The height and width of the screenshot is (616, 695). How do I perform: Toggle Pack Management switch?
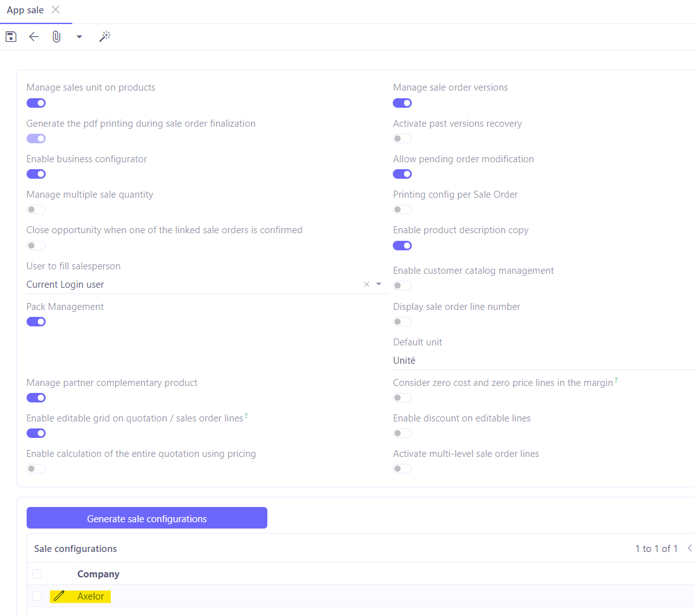tap(36, 321)
